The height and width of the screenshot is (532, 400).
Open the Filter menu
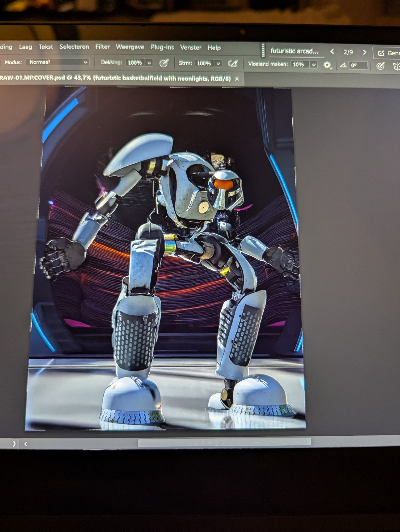click(x=103, y=47)
